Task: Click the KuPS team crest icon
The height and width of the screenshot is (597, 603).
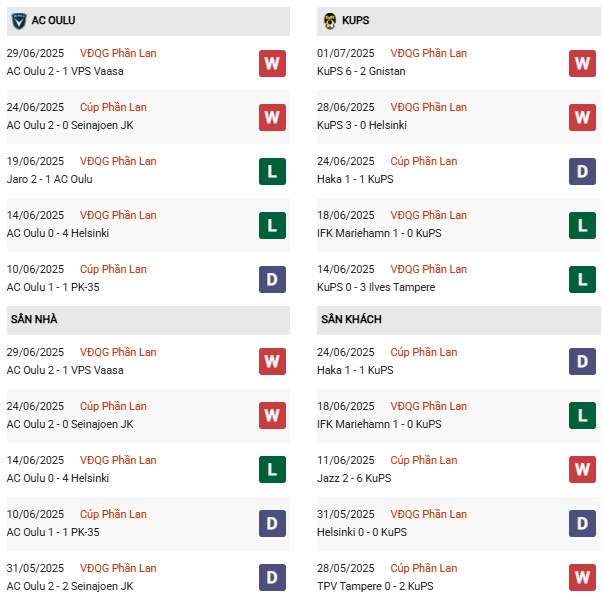Action: point(330,20)
